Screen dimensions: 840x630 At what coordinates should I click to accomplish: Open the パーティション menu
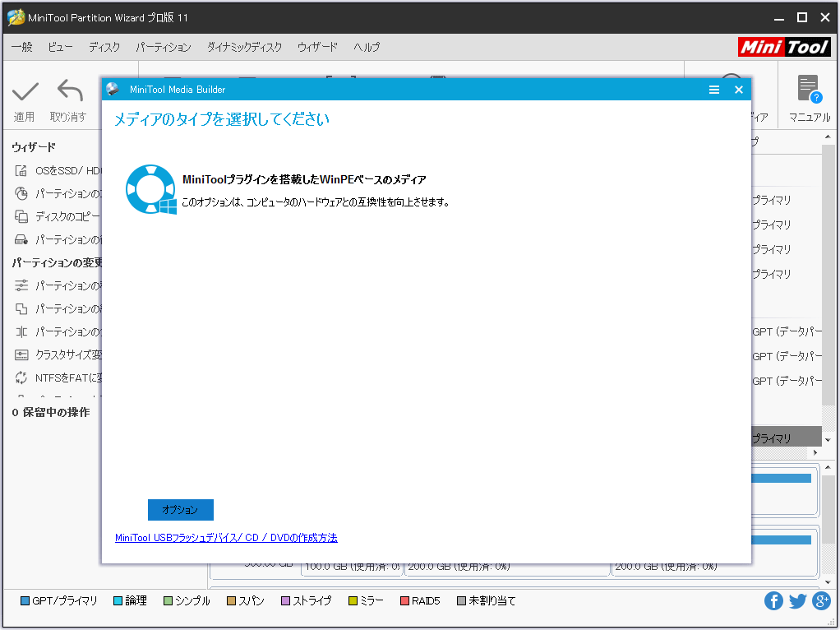point(163,47)
